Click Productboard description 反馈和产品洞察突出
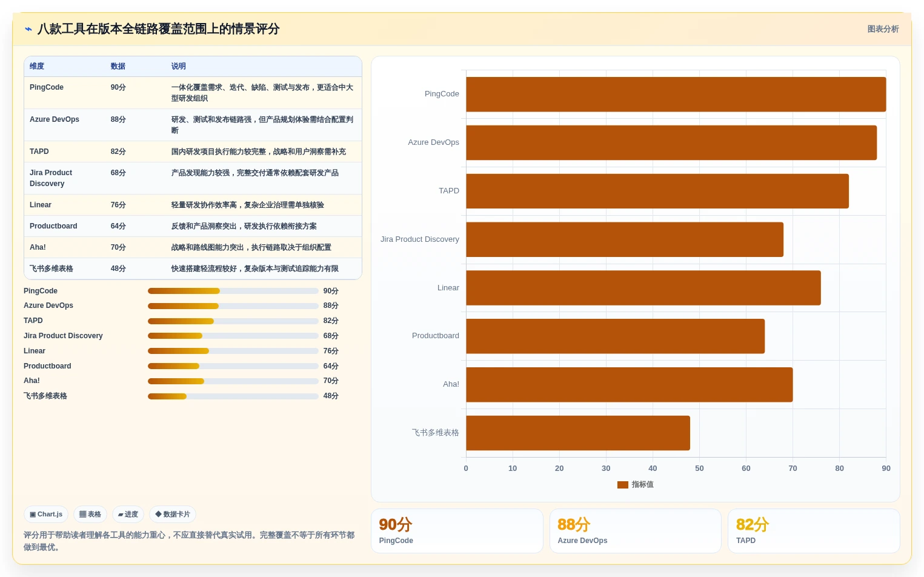The height and width of the screenshot is (577, 924). (x=244, y=226)
